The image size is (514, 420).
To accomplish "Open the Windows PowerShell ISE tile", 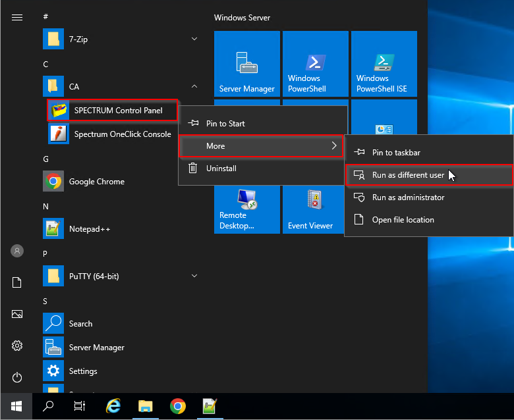I will 384,64.
